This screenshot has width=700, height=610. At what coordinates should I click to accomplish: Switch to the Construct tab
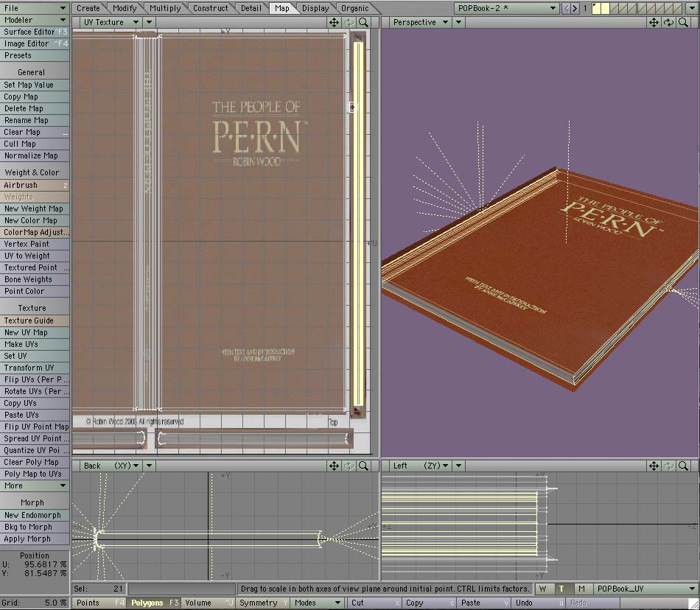(x=210, y=8)
